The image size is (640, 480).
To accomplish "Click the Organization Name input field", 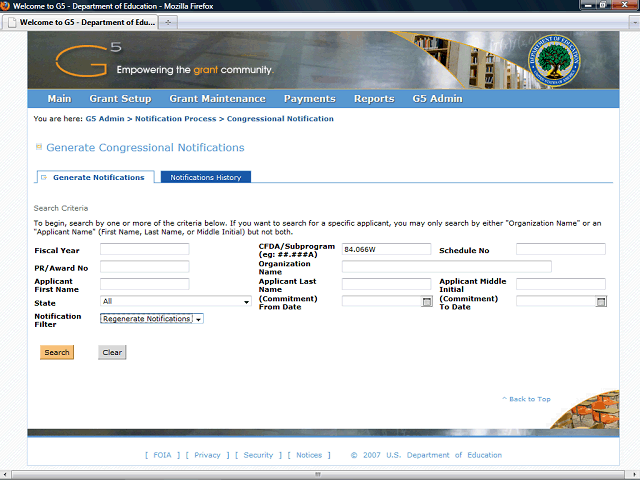I will click(x=447, y=267).
